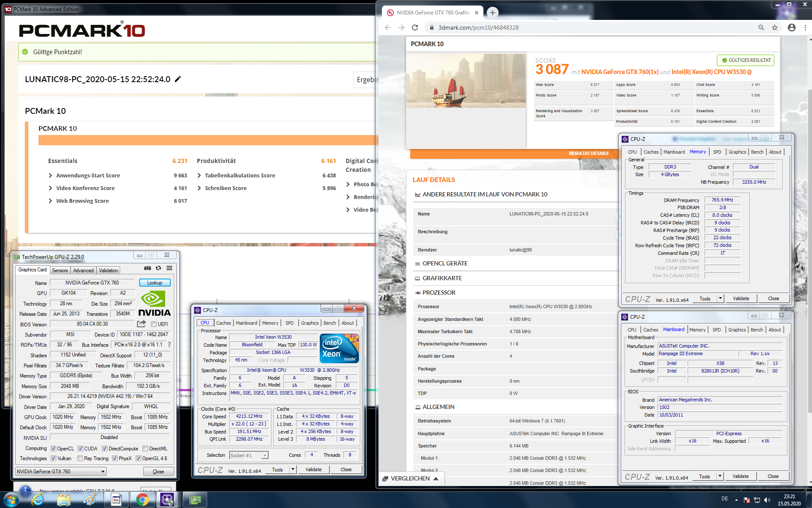This screenshot has height=508, width=812.
Task: Go back in the Chrome browser
Action: [x=388, y=28]
